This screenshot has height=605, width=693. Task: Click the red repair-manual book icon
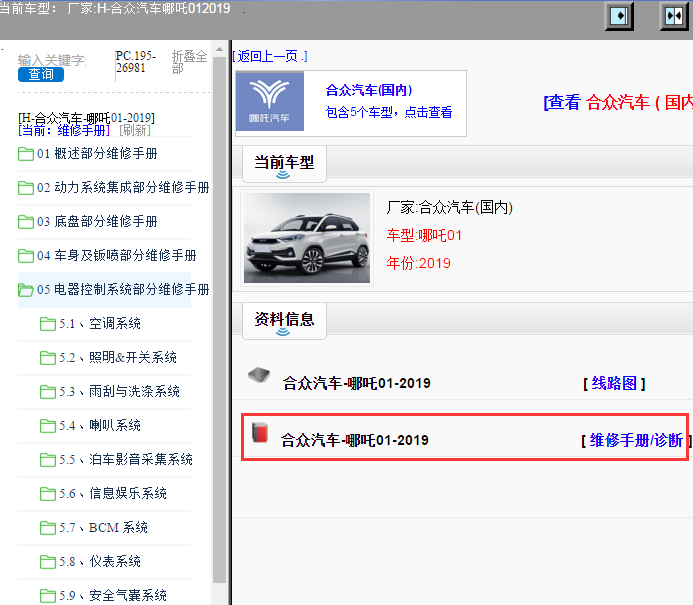click(x=260, y=432)
